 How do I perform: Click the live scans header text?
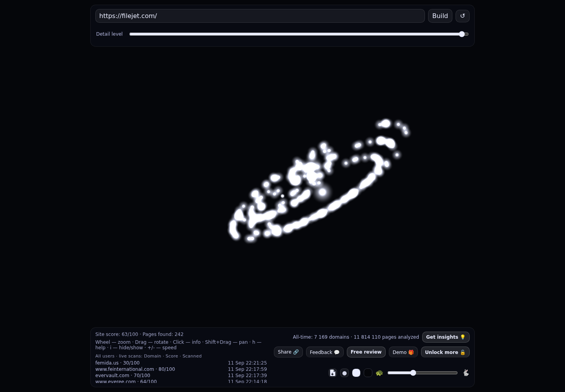(148, 356)
